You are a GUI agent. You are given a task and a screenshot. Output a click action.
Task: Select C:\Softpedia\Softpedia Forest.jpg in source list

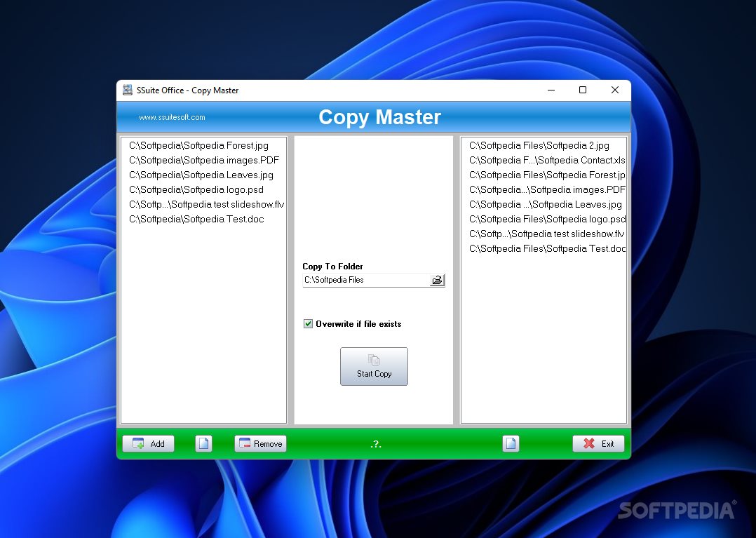coord(198,146)
